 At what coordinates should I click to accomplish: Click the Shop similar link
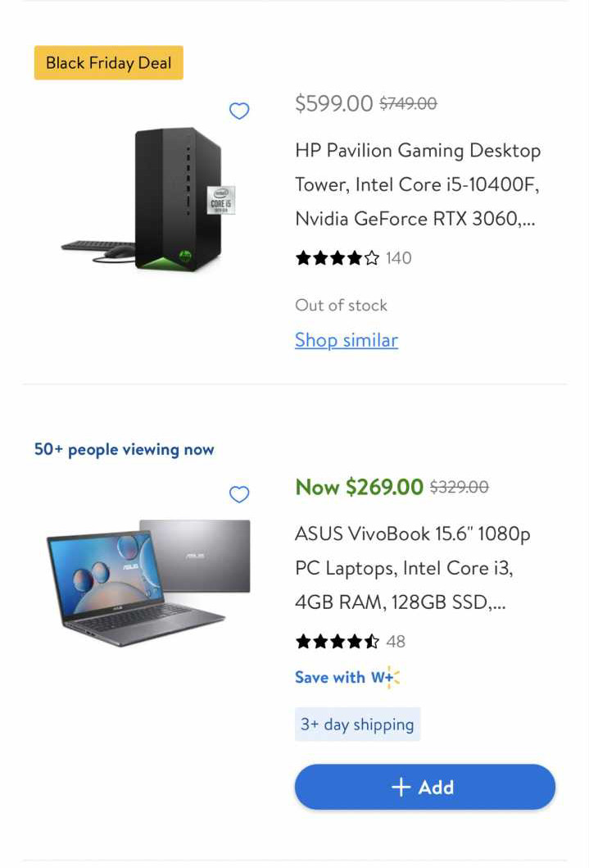pos(347,340)
